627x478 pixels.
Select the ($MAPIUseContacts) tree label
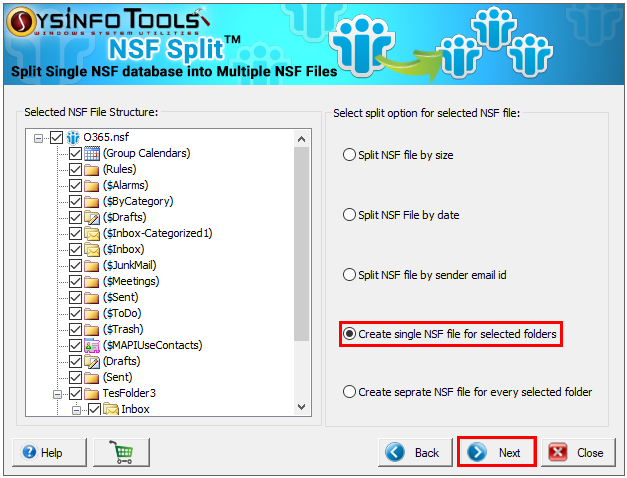(x=152, y=345)
